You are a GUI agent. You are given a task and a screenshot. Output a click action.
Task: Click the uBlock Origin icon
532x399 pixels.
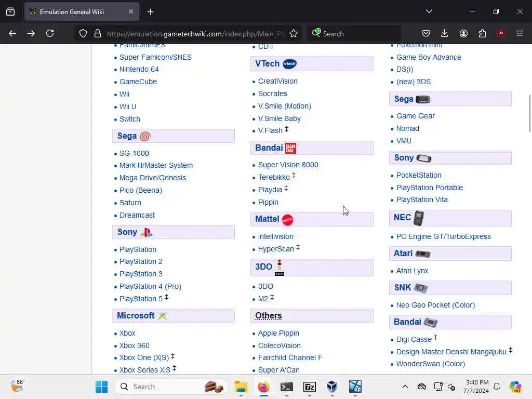point(500,33)
